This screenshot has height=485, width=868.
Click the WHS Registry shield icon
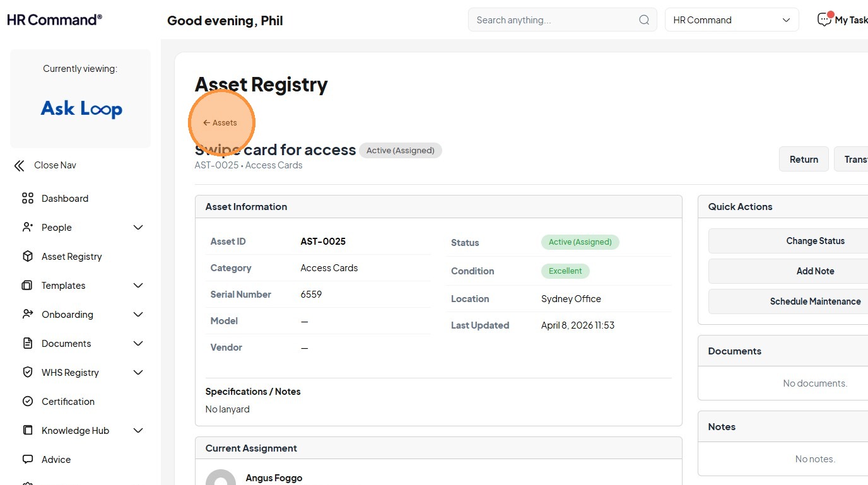click(28, 373)
